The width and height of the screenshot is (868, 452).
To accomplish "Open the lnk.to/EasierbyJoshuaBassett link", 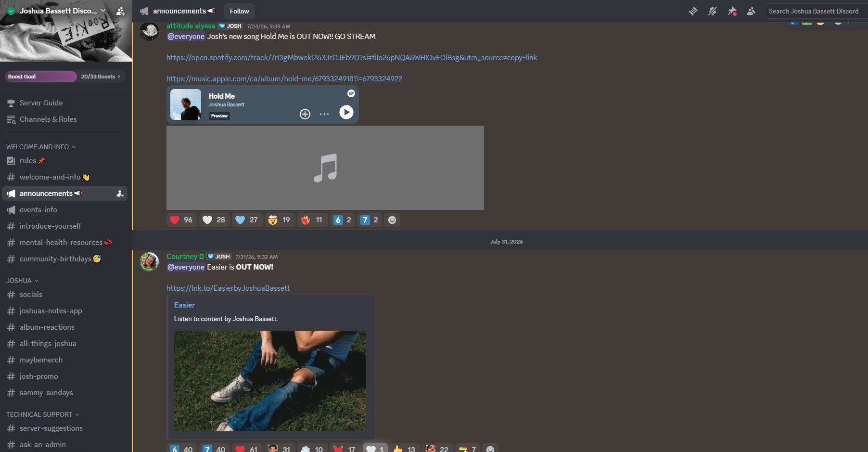I will [x=228, y=288].
